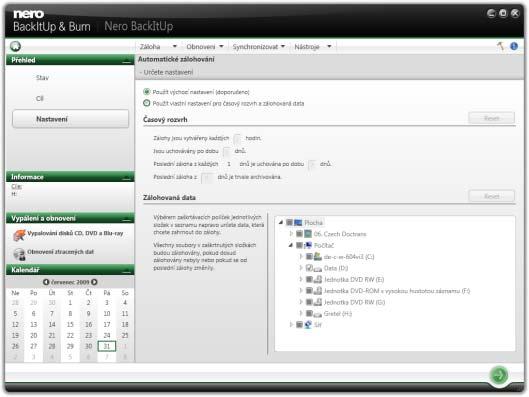
Task: Click the Data (D:) drive icon
Action: [x=318, y=268]
